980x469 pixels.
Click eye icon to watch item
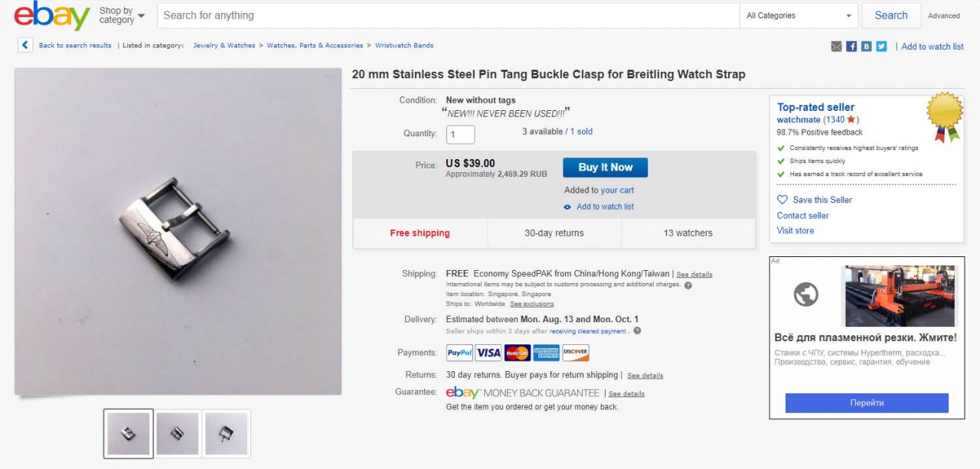[567, 207]
